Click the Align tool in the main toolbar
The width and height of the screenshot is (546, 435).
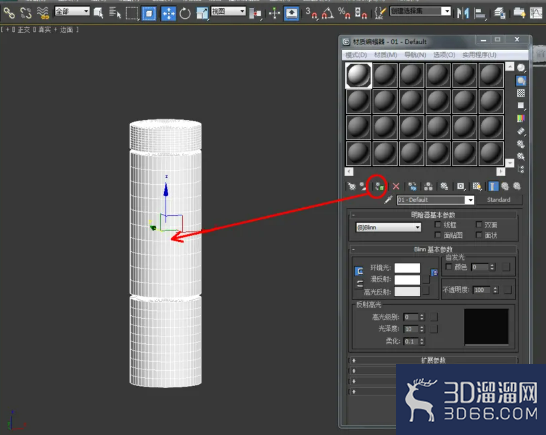pos(480,13)
